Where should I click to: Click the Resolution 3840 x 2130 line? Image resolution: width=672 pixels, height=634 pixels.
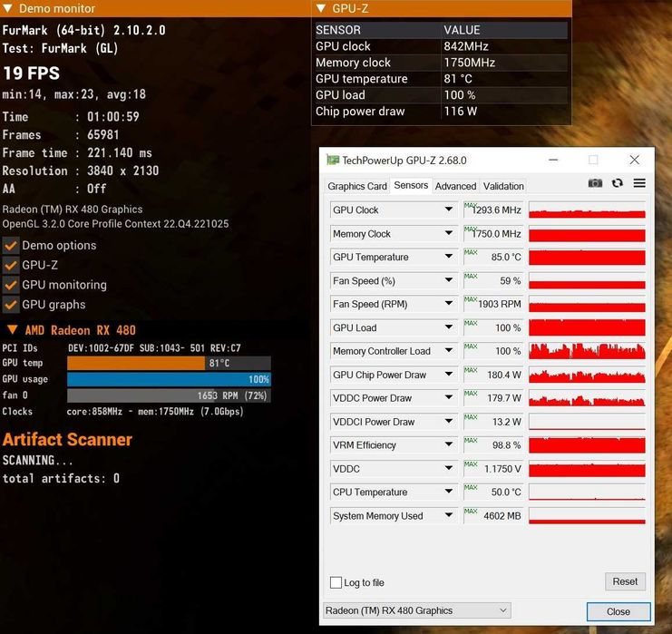click(81, 171)
